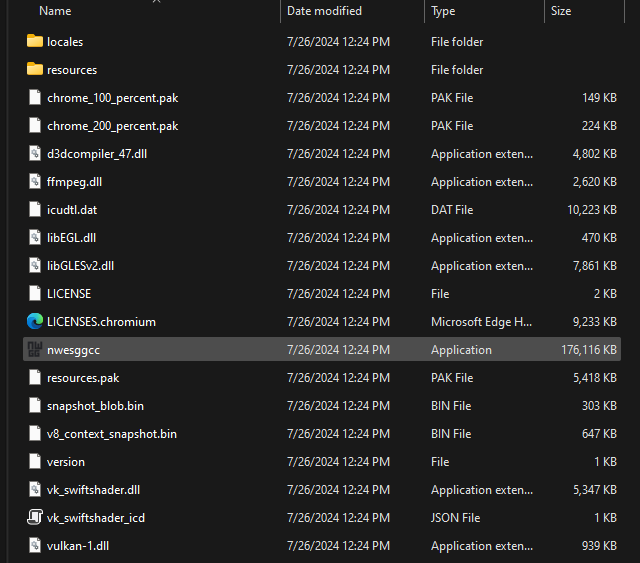Sort by Date modified column header

(x=324, y=11)
